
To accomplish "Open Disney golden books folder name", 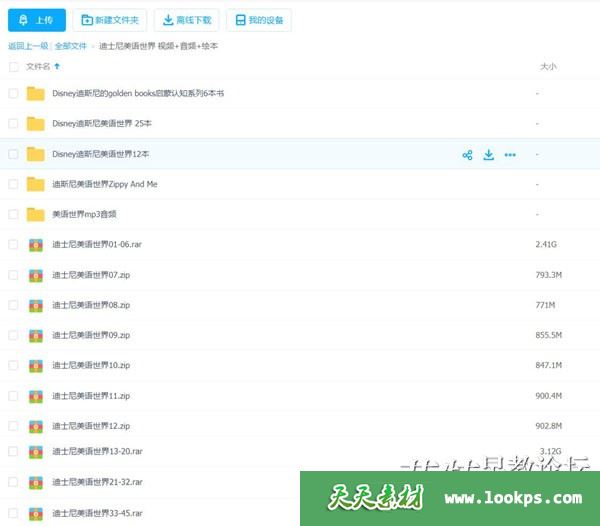I will click(x=138, y=93).
